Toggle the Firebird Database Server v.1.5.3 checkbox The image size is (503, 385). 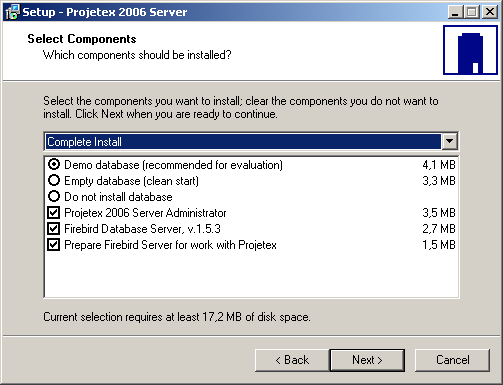pyautogui.click(x=54, y=228)
